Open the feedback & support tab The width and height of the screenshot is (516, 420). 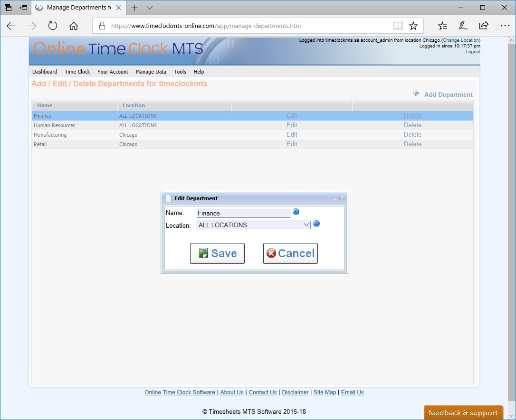pos(463,412)
